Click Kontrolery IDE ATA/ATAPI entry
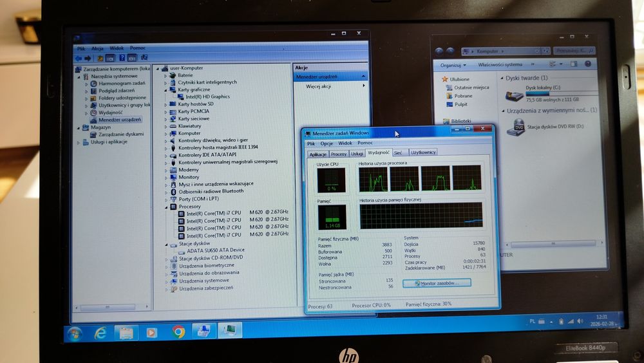 click(x=207, y=155)
